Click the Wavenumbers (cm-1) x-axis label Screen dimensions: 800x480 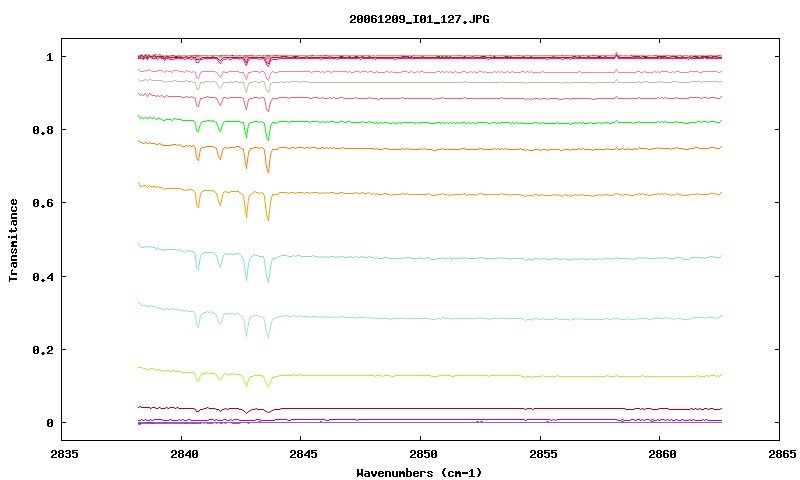click(419, 473)
